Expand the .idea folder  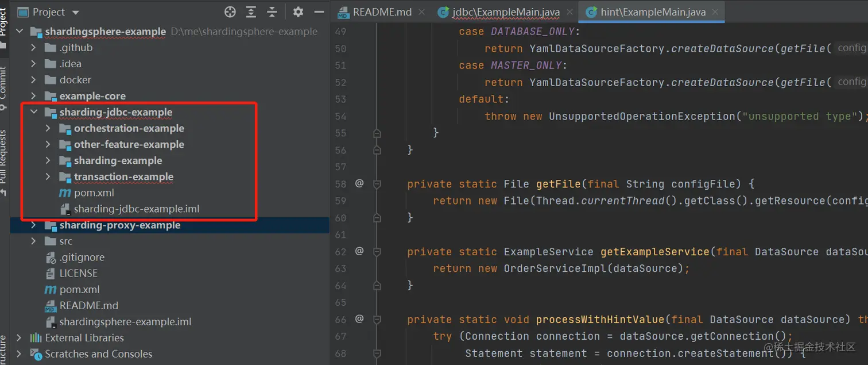click(33, 64)
